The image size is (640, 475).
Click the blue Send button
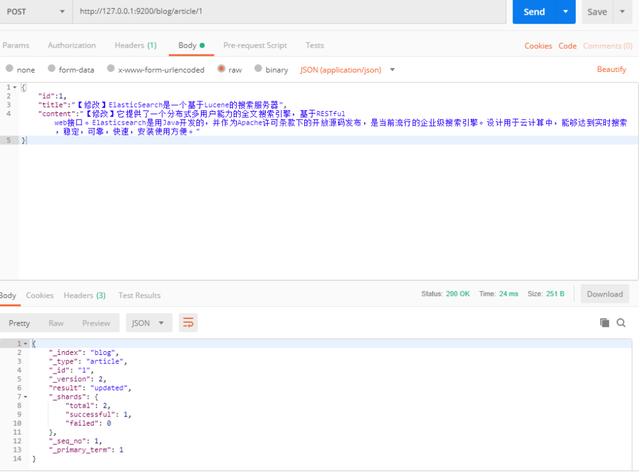coord(534,11)
